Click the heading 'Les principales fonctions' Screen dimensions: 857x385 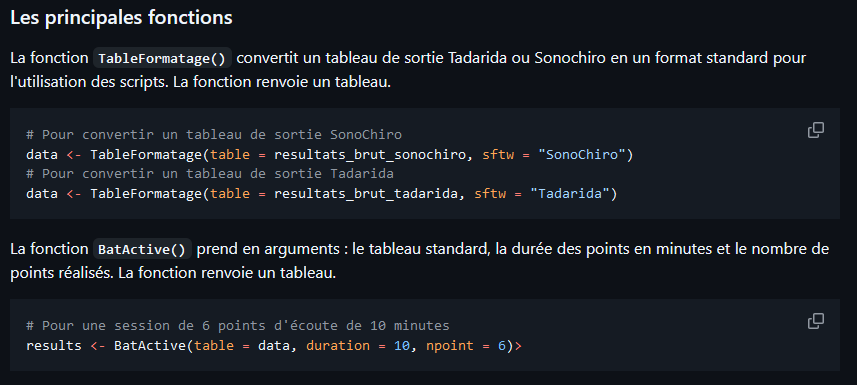click(121, 18)
